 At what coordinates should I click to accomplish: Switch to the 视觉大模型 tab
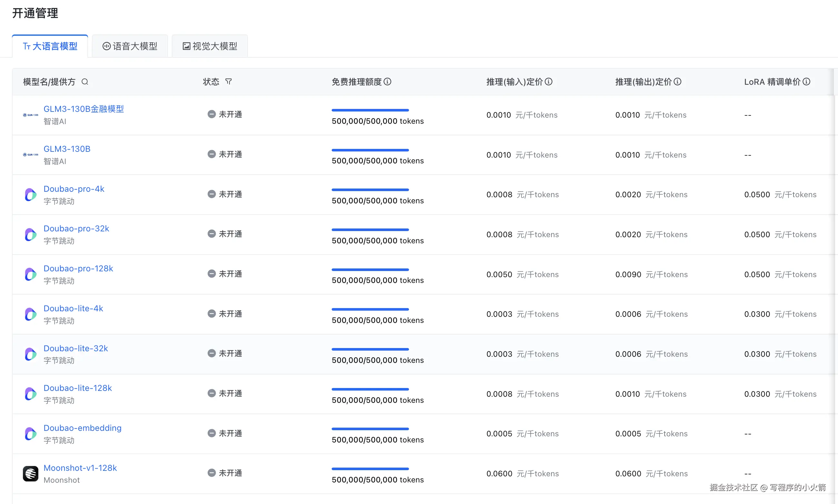point(210,46)
